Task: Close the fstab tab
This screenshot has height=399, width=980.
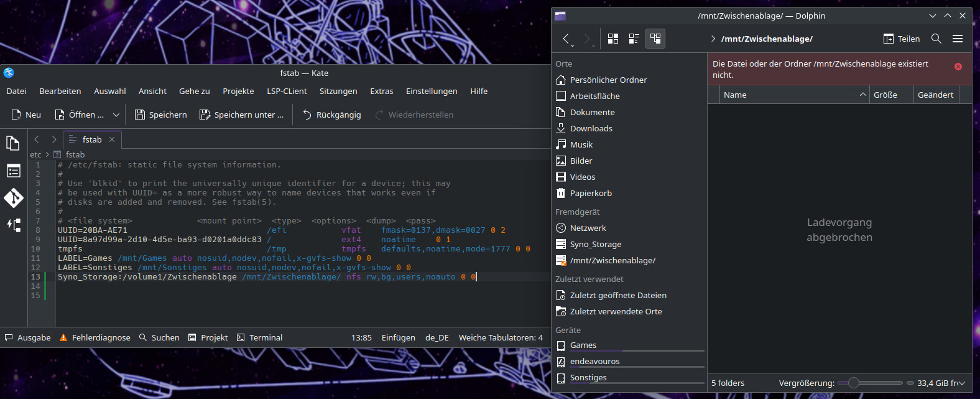Action: 112,139
